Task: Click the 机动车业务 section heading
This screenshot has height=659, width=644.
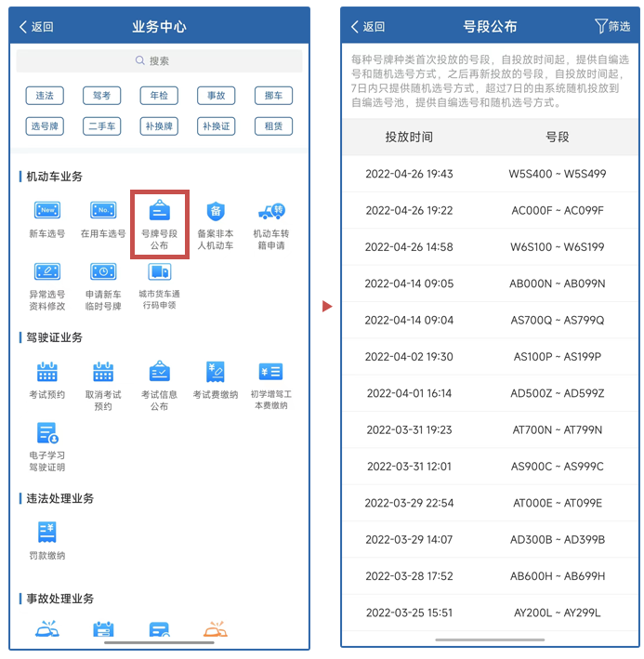Action: coord(54,177)
